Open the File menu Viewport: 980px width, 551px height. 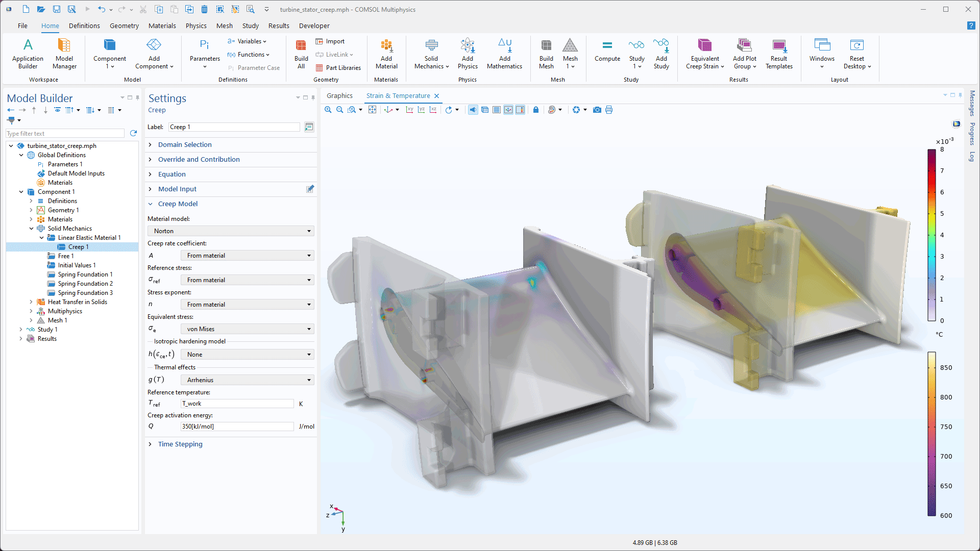coord(22,26)
